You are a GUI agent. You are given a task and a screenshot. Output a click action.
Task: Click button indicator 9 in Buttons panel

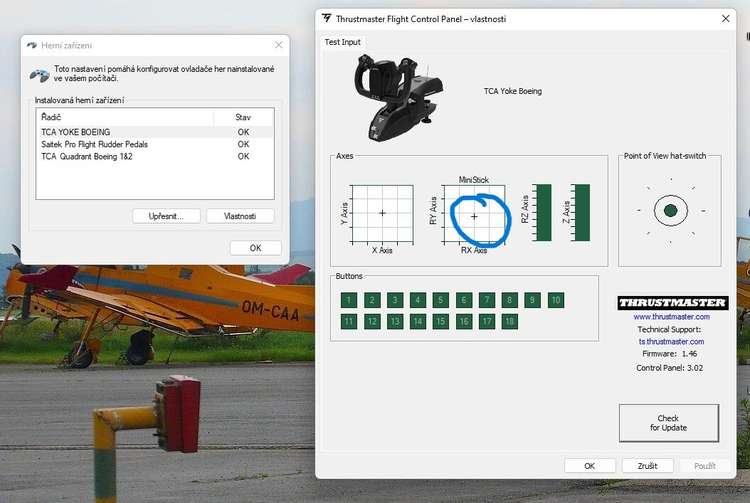pos(532,300)
